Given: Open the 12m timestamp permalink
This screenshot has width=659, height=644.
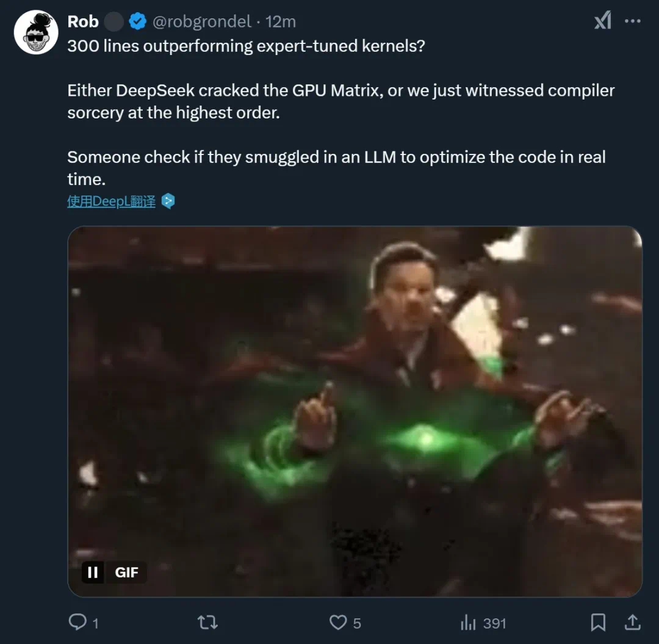Looking at the screenshot, I should point(281,22).
